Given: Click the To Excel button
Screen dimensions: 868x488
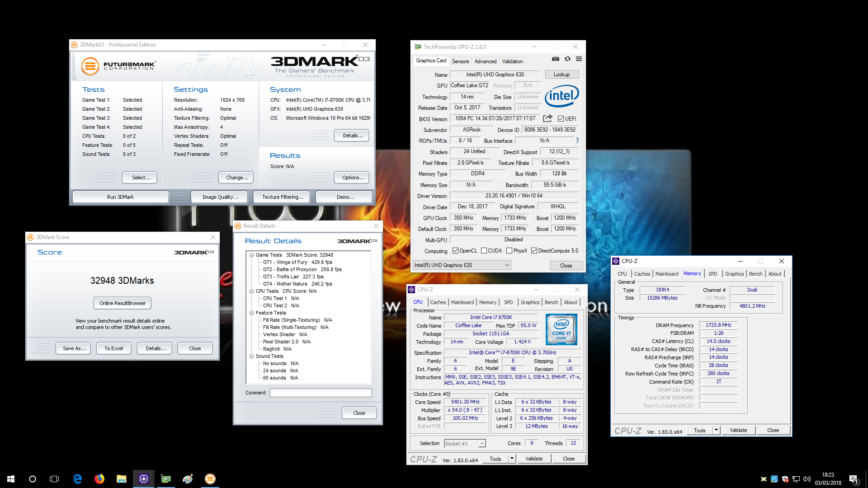Looking at the screenshot, I should coord(113,348).
